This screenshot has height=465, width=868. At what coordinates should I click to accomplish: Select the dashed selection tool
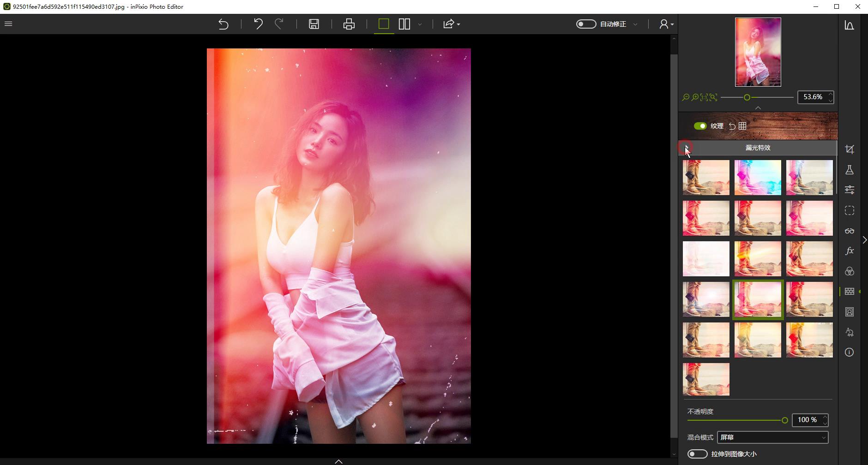point(850,210)
